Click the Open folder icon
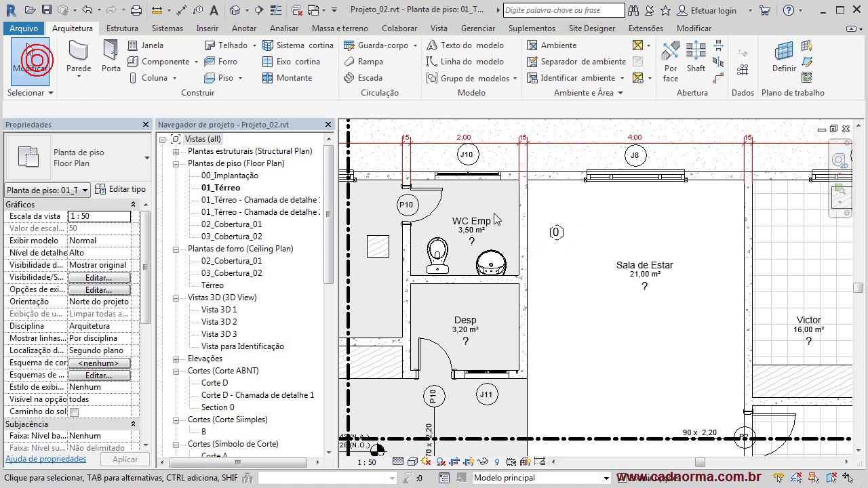The height and width of the screenshot is (488, 868). 31,10
